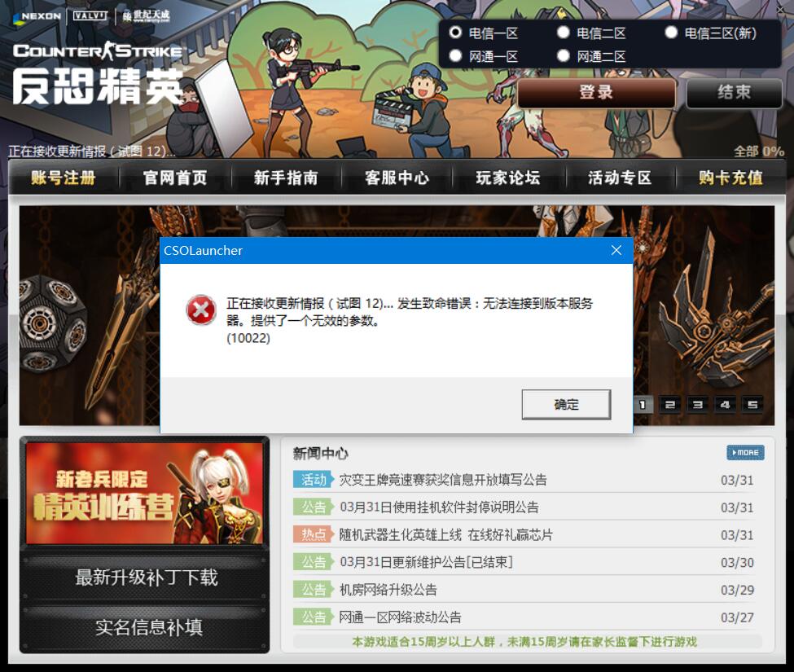
Task: Click the age advisory notice text
Action: coord(524,642)
